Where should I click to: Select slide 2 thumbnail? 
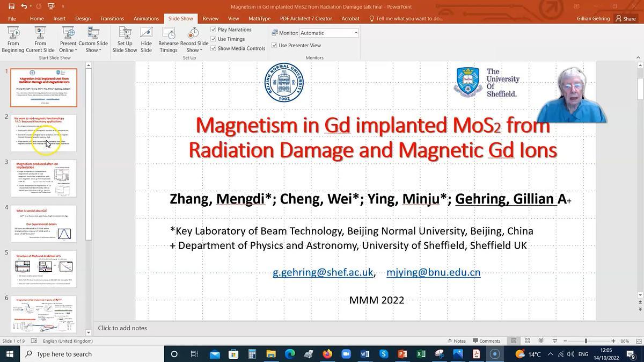click(45, 133)
